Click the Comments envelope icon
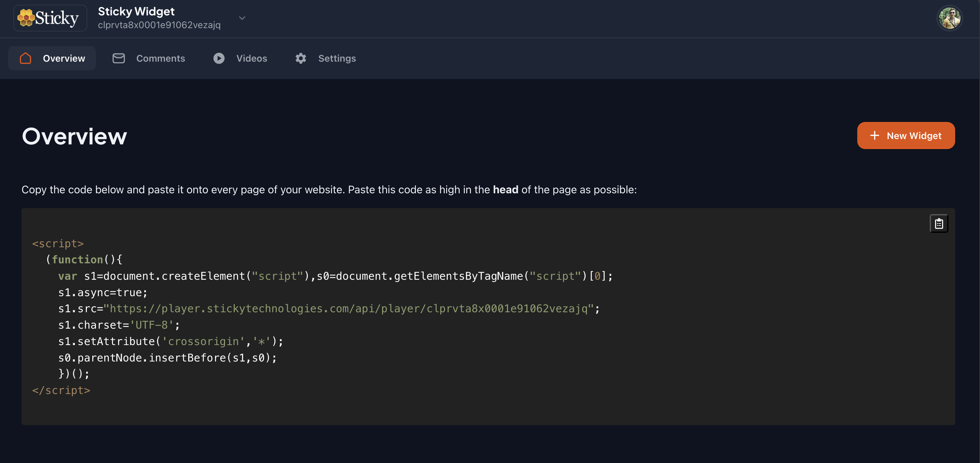980x463 pixels. [119, 58]
